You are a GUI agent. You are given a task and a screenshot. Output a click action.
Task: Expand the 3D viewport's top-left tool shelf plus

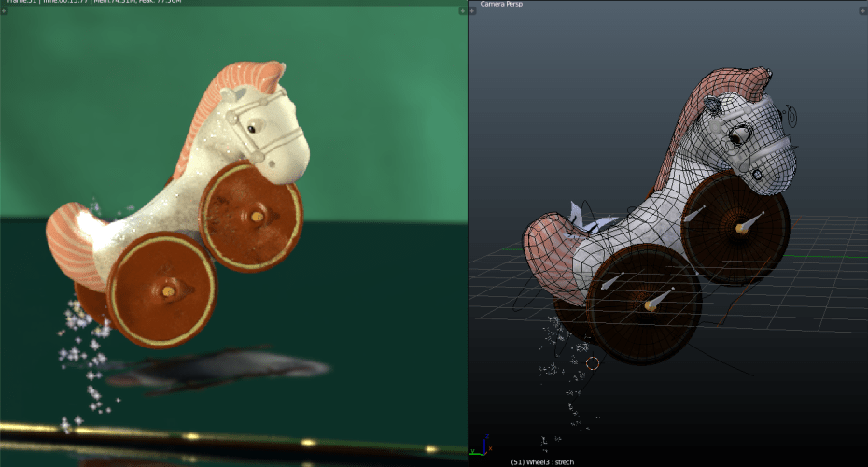[473, 11]
